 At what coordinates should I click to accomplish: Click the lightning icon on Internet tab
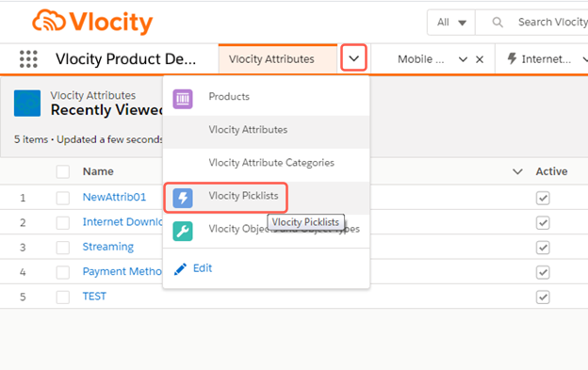[512, 58]
